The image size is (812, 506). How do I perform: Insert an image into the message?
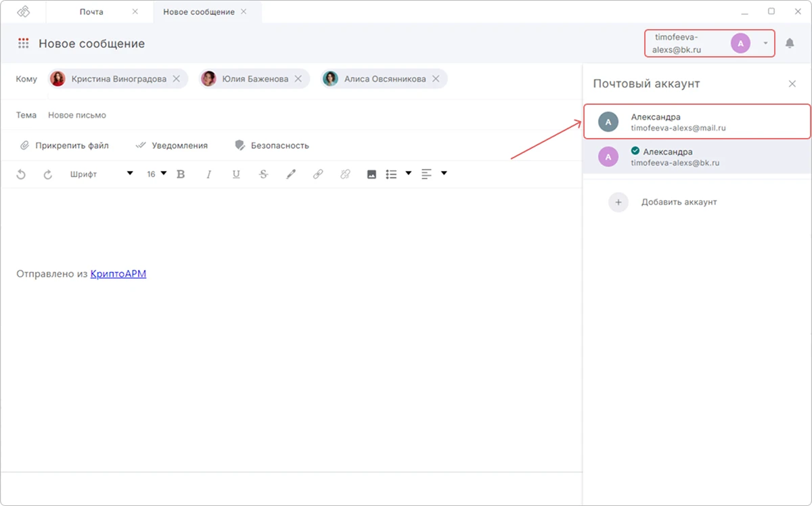[x=371, y=175]
